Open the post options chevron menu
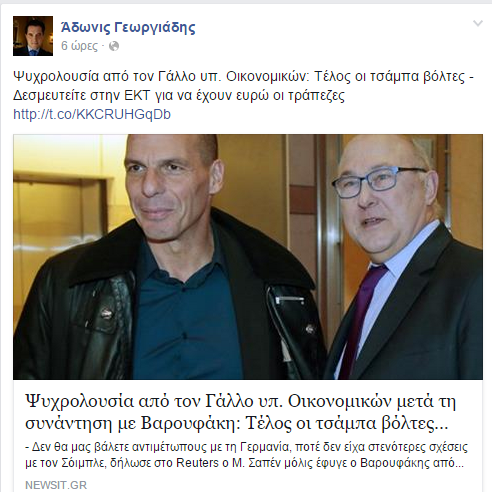 click(x=478, y=23)
